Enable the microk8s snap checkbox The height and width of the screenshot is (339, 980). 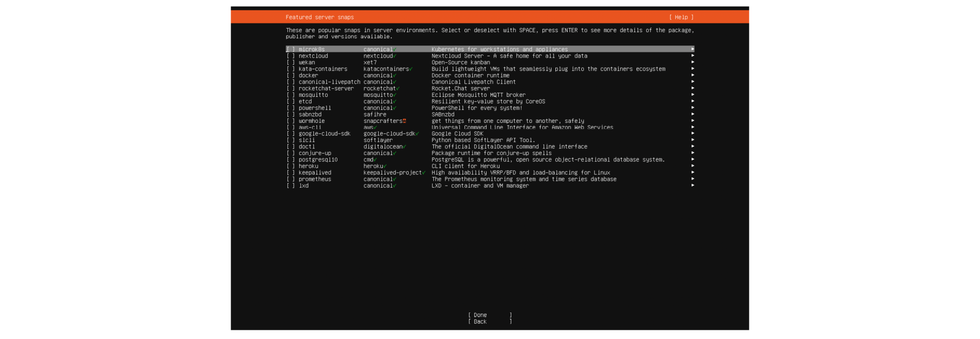(x=290, y=49)
